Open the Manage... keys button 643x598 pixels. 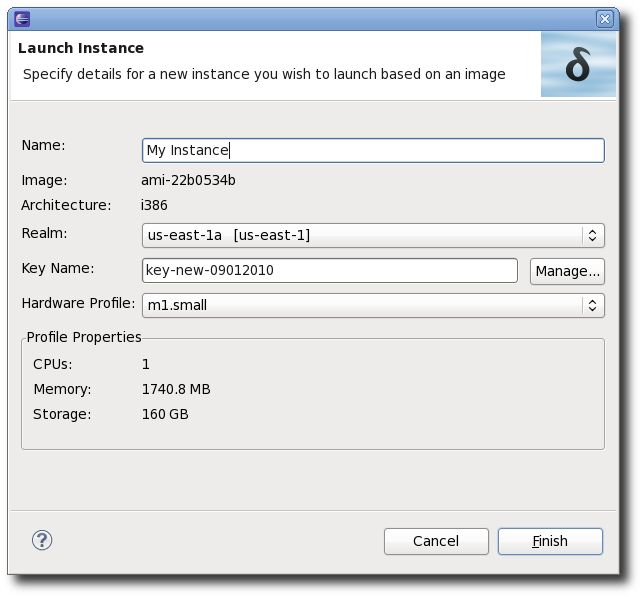(567, 271)
